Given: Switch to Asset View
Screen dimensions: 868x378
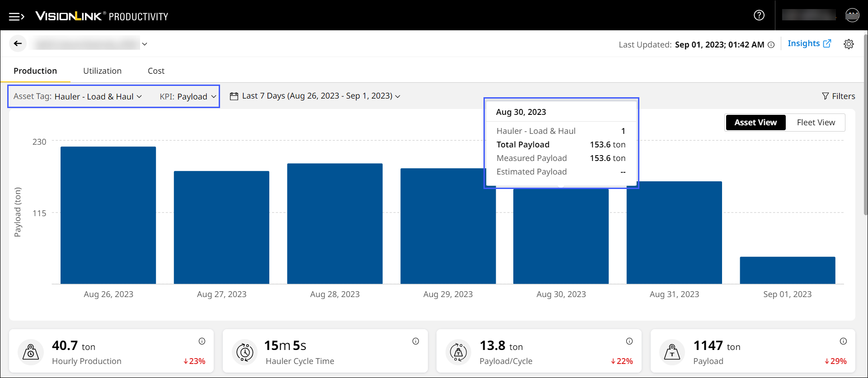Looking at the screenshot, I should [755, 123].
